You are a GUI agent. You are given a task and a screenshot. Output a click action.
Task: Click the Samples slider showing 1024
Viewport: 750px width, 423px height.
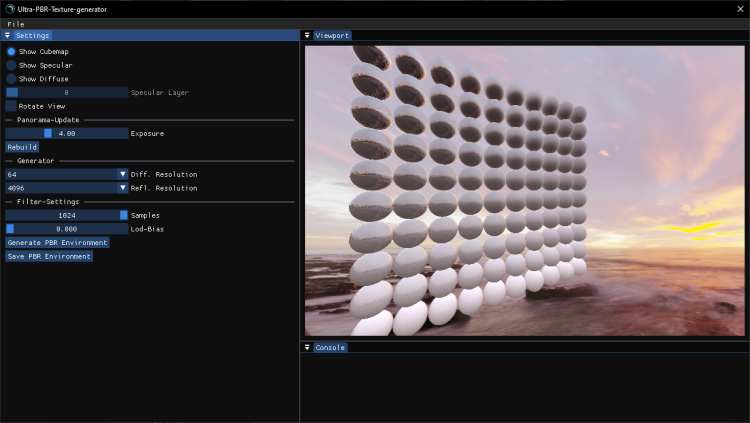67,215
